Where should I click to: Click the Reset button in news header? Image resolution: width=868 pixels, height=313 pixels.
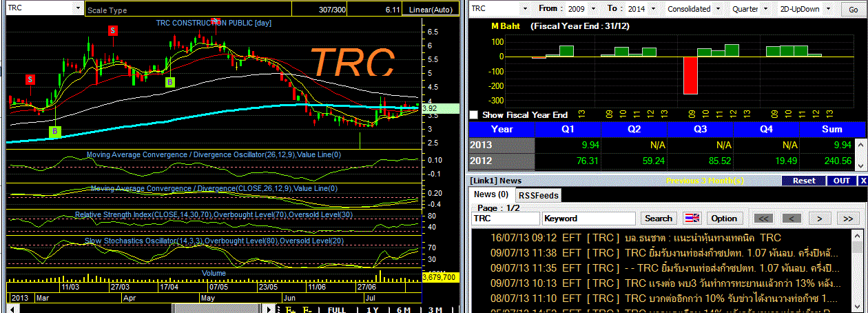point(803,181)
